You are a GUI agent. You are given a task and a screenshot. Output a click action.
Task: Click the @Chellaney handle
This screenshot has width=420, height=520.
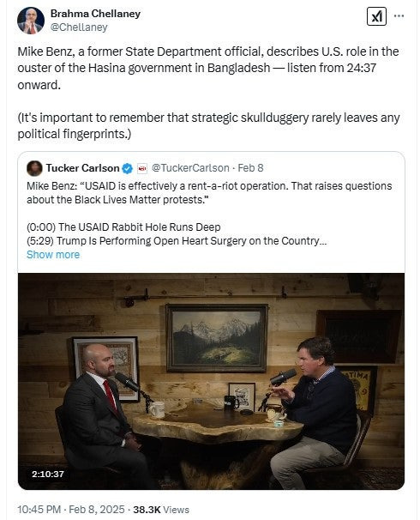click(79, 27)
